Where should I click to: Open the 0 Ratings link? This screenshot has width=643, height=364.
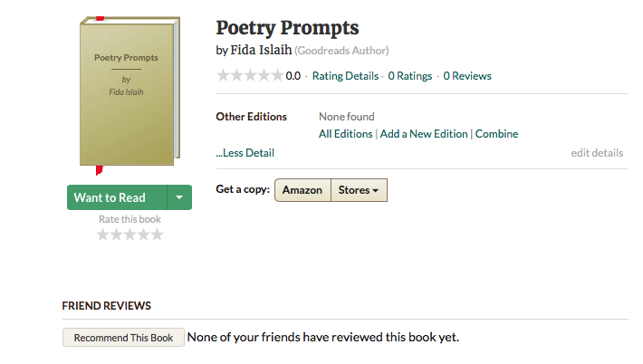(410, 76)
